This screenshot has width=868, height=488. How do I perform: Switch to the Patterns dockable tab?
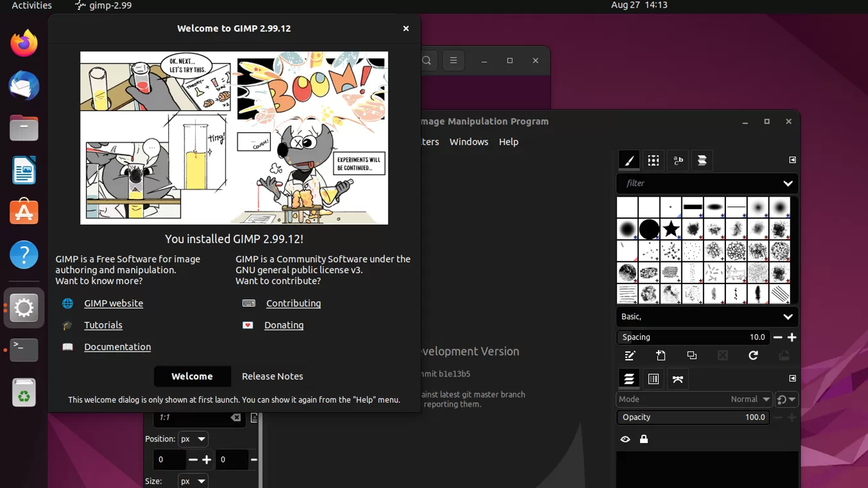(654, 160)
